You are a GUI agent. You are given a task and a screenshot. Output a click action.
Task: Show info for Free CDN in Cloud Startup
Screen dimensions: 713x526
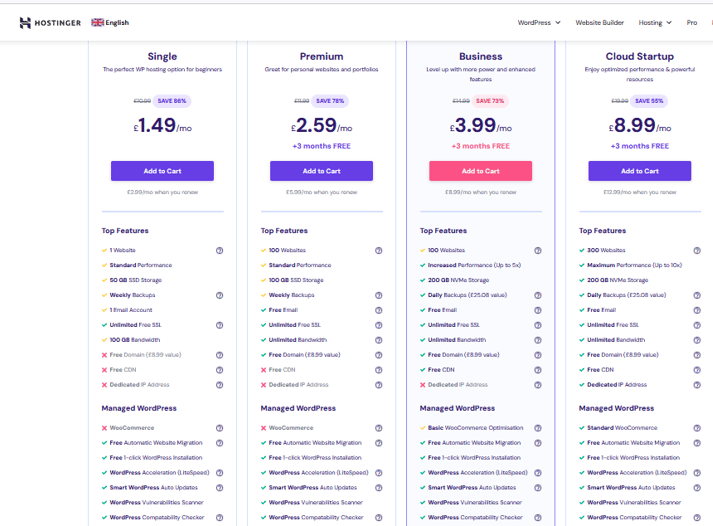click(697, 370)
